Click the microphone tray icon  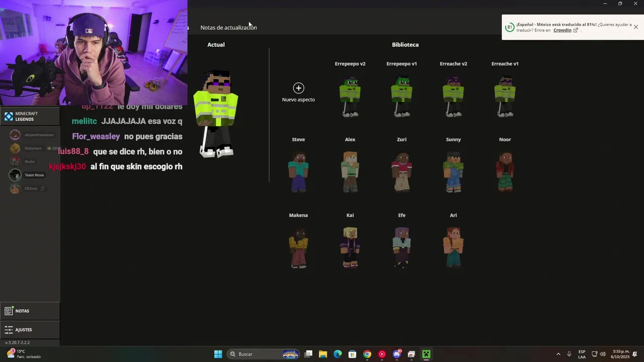click(569, 354)
